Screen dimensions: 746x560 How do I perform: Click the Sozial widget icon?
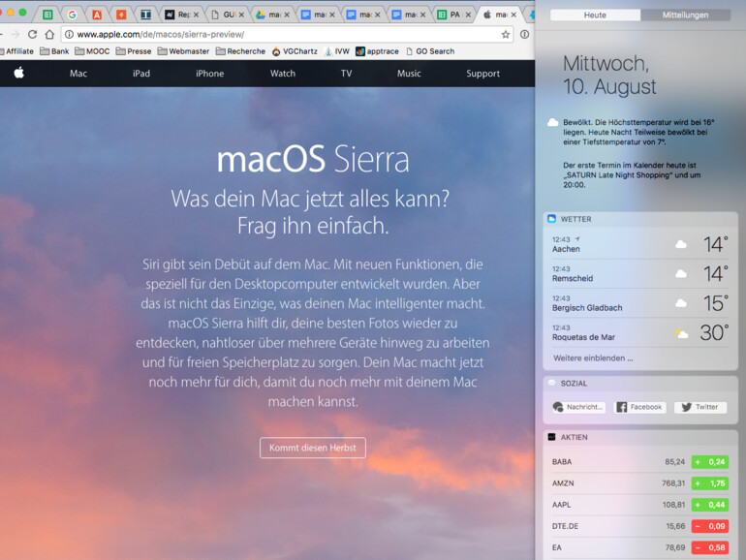point(551,383)
